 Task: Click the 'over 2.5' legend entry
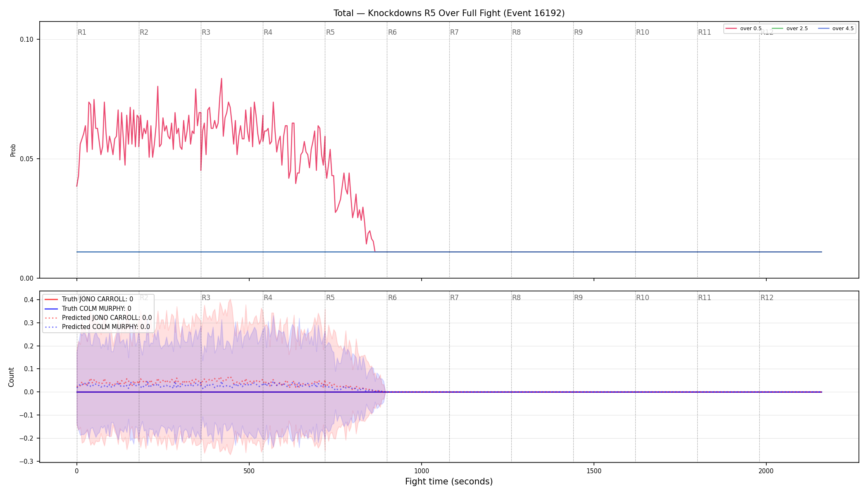(790, 29)
